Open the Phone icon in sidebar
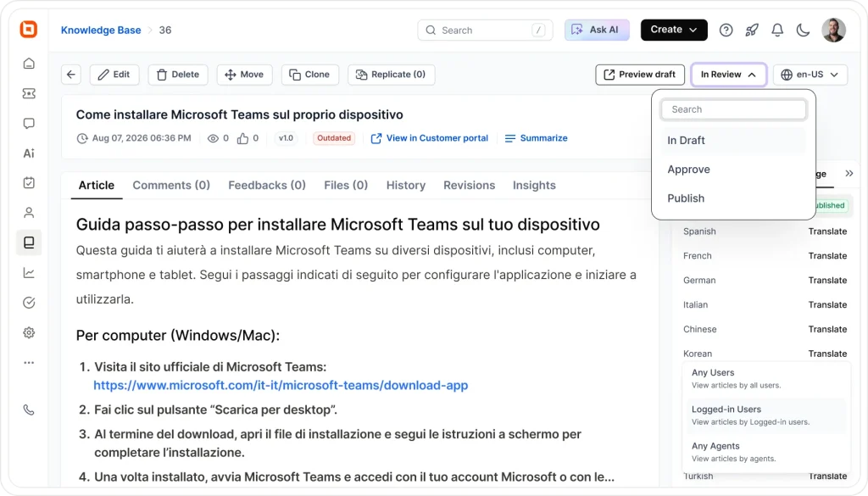Image resolution: width=868 pixels, height=496 pixels. [x=29, y=410]
